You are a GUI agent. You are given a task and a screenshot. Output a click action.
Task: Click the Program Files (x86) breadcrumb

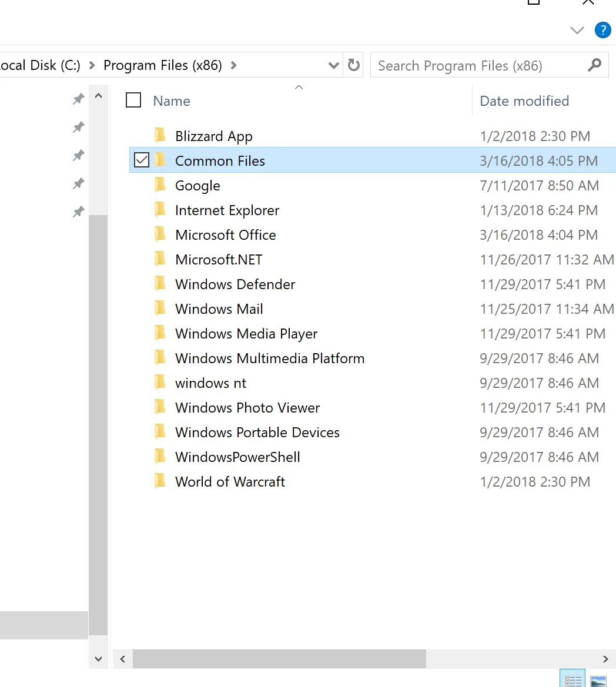point(163,65)
